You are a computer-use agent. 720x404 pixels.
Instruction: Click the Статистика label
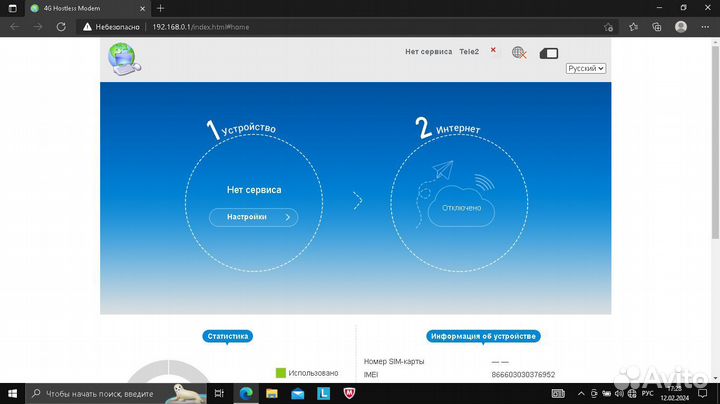[227, 337]
